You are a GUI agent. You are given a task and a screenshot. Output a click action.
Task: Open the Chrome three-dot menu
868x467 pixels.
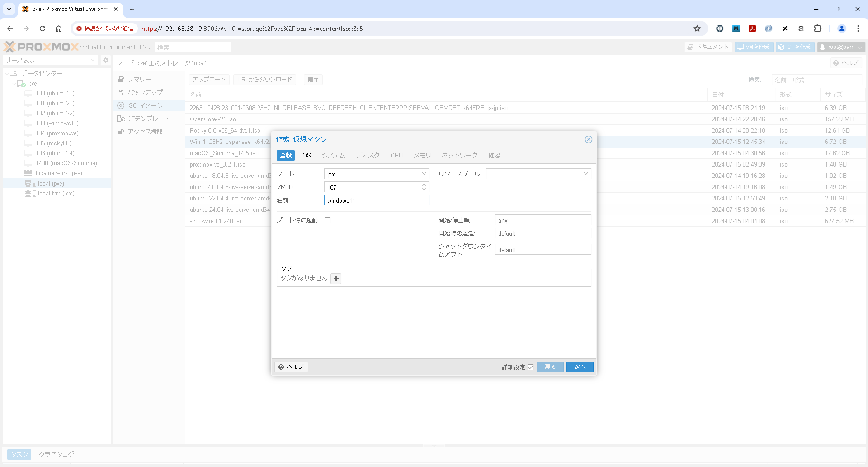pos(858,29)
